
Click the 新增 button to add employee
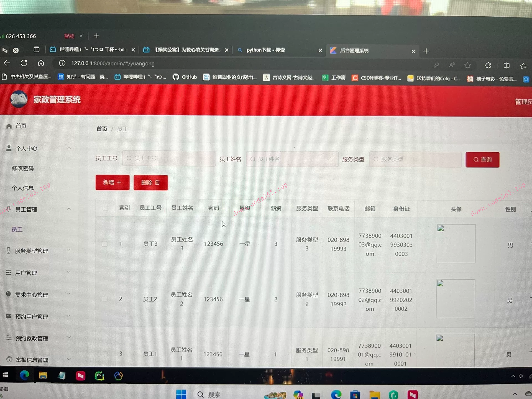[x=112, y=182]
